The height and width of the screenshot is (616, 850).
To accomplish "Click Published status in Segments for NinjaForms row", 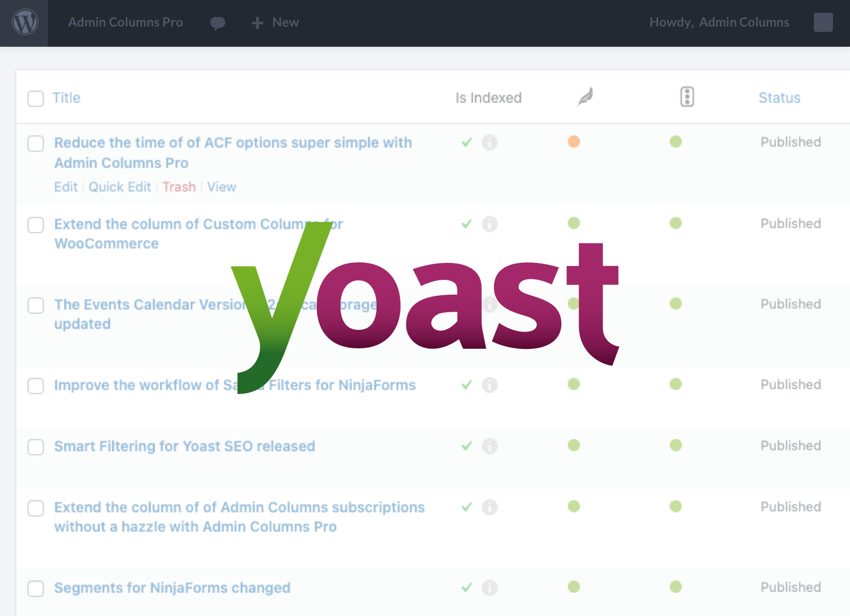I will [x=790, y=587].
